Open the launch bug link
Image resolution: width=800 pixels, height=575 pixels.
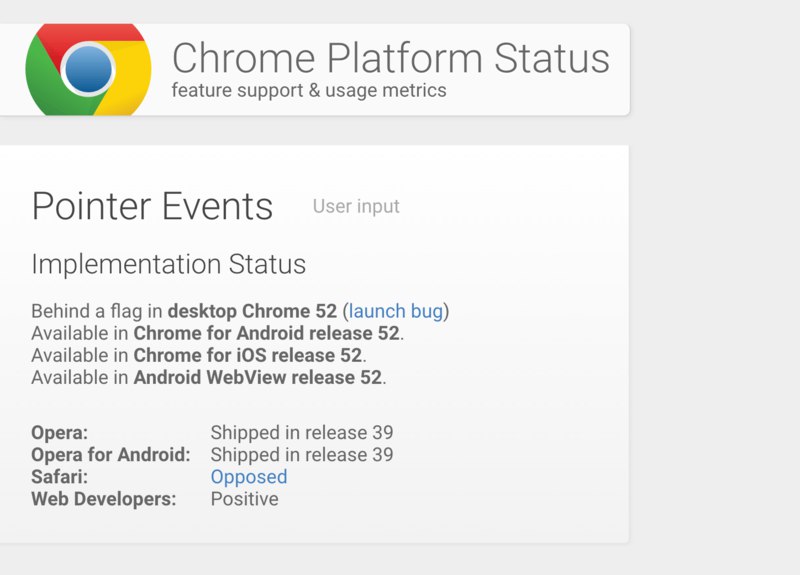(x=396, y=311)
